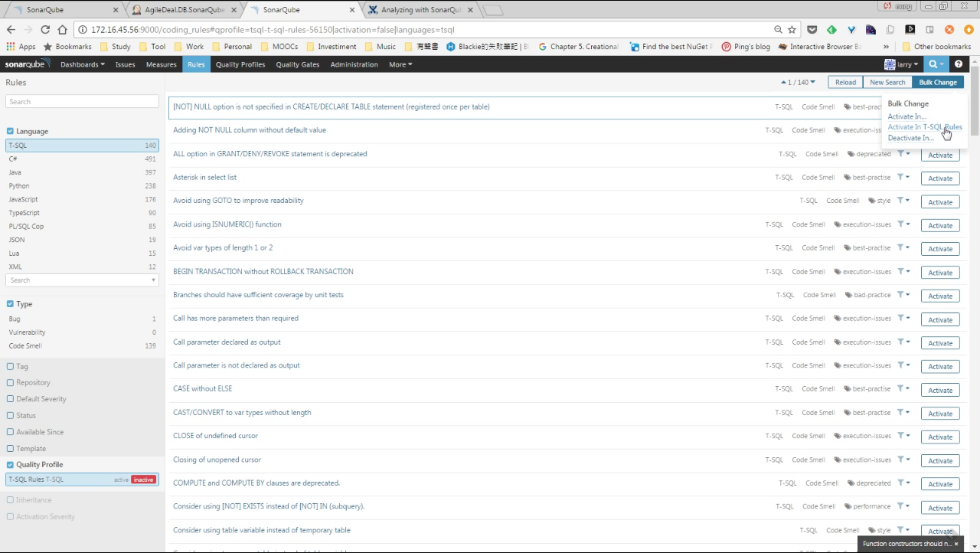Choose Activate In T-SQL Rules from Bulk Change
The image size is (980, 553).
(x=925, y=127)
